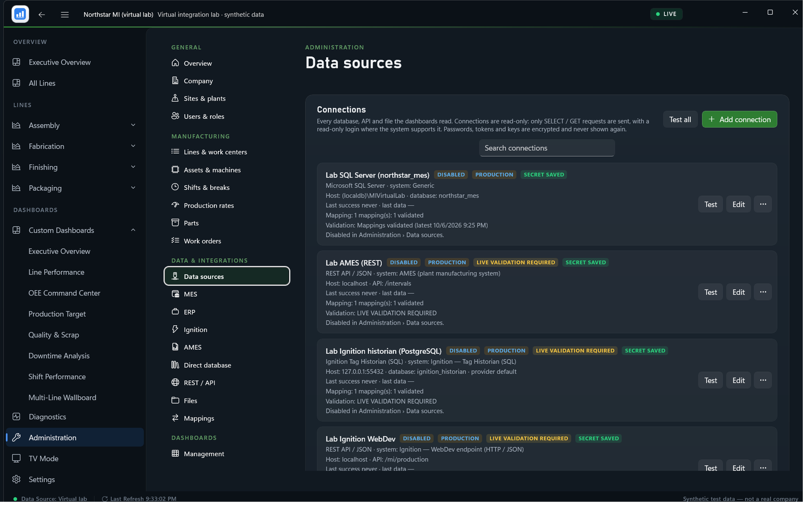The height and width of the screenshot is (511, 812).
Task: Open Direct database integrations
Action: 227,365
